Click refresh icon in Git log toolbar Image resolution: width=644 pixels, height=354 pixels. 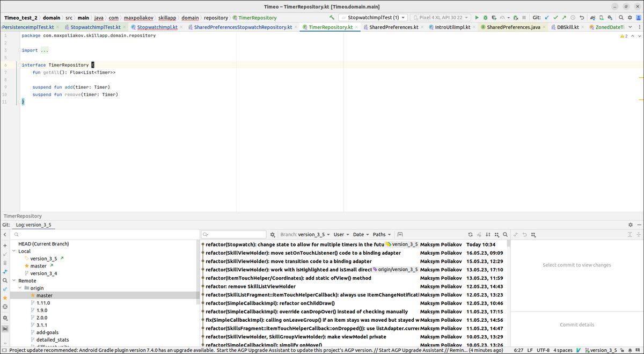tap(471, 235)
